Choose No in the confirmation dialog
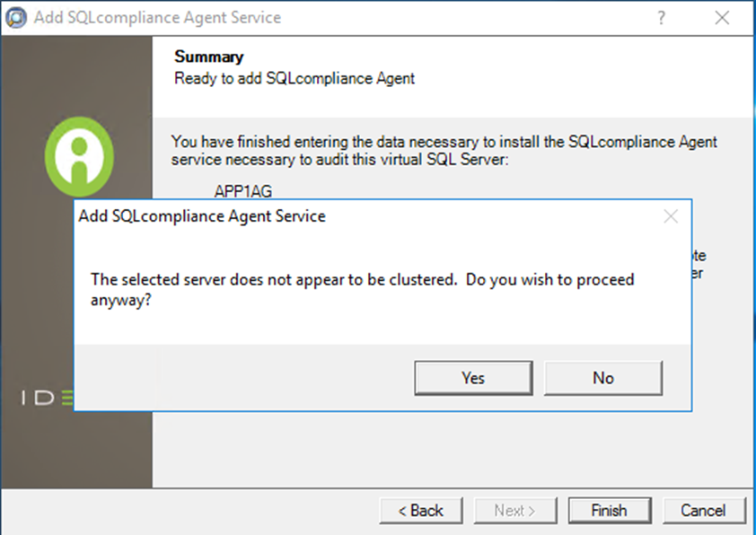This screenshot has width=756, height=535. click(602, 378)
